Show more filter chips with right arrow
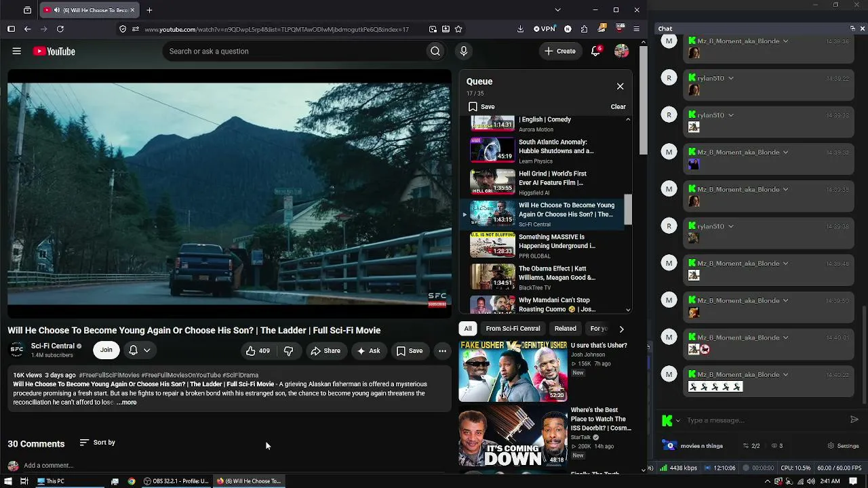868x488 pixels. click(621, 329)
